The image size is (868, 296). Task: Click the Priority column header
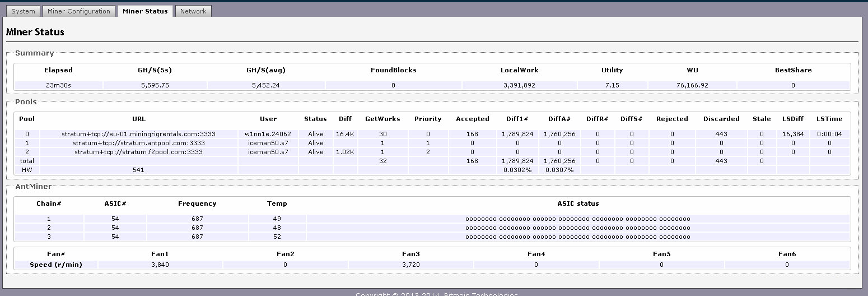[x=428, y=119]
